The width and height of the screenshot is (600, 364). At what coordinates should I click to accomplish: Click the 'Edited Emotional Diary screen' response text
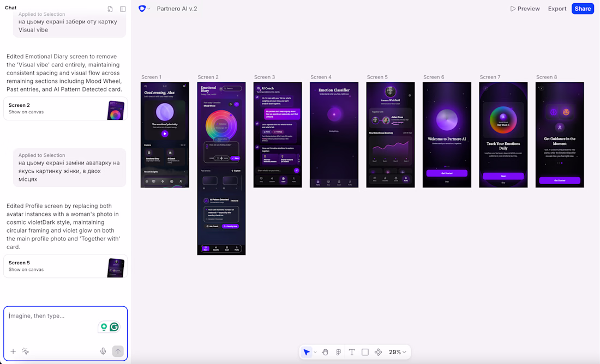pos(64,73)
